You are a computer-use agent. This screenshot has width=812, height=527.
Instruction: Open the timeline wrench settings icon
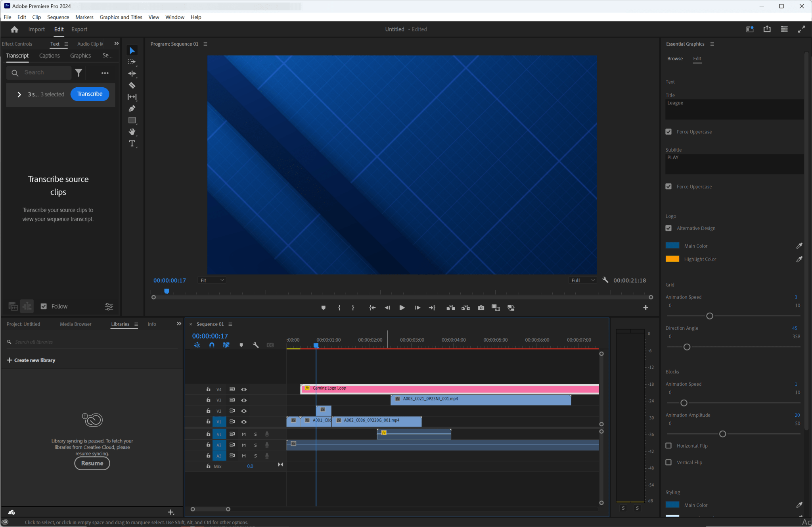[x=256, y=345]
